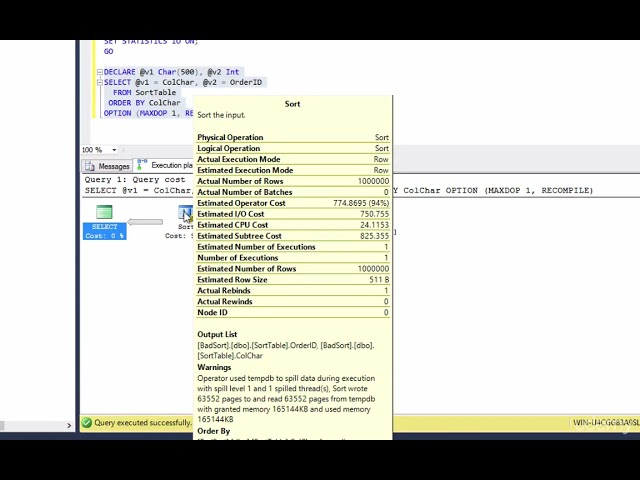The height and width of the screenshot is (480, 640).
Task: Click the right arrow on the horizontal scrollbar
Action: [69, 426]
